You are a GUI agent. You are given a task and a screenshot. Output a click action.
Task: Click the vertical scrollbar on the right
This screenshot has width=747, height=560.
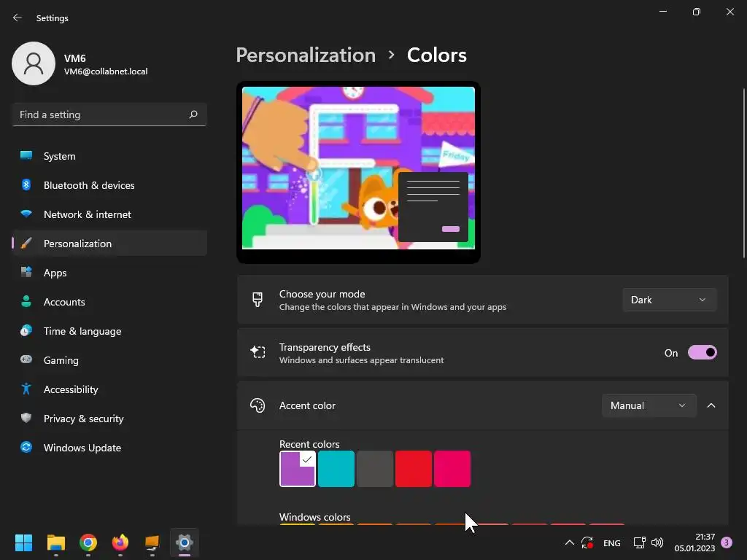click(x=743, y=174)
